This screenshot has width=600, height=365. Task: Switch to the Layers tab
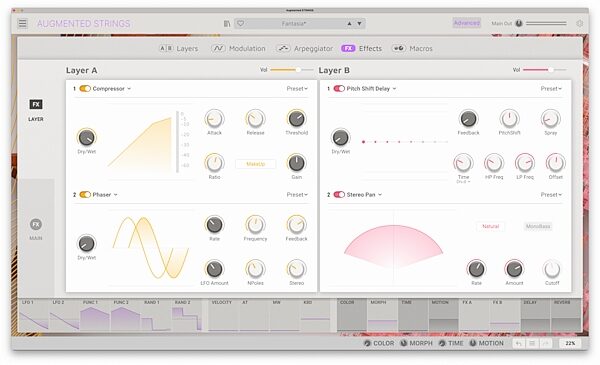[179, 49]
